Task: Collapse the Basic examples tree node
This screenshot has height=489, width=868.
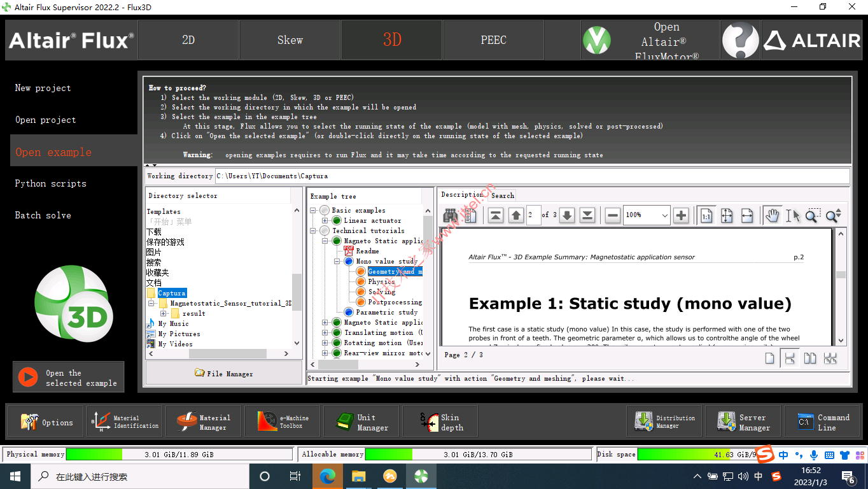Action: pos(313,210)
